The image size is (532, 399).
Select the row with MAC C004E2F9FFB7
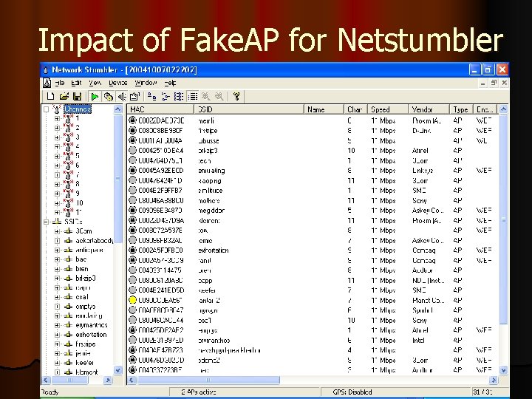(x=314, y=191)
